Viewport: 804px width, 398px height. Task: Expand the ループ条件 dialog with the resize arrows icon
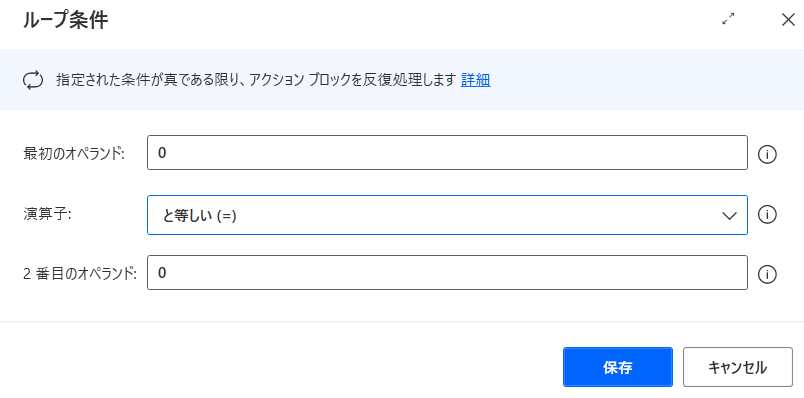coord(728,19)
